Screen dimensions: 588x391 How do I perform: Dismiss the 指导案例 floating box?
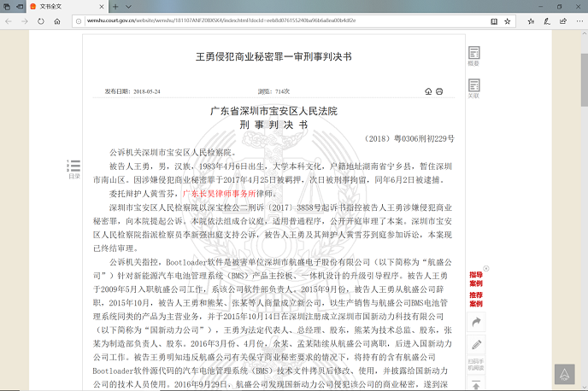pos(486,269)
